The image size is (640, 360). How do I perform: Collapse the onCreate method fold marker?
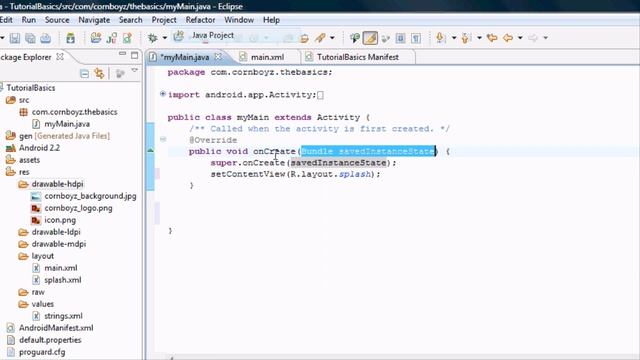(163, 140)
